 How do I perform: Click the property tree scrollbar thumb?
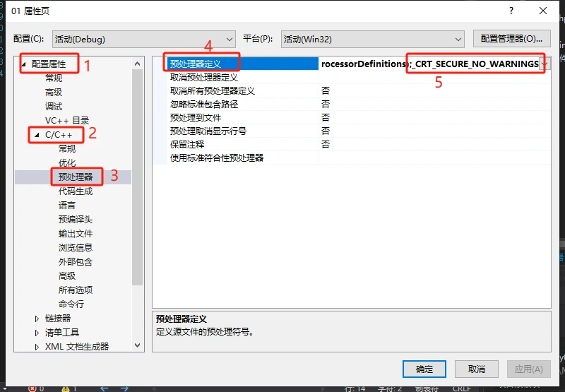[x=137, y=177]
